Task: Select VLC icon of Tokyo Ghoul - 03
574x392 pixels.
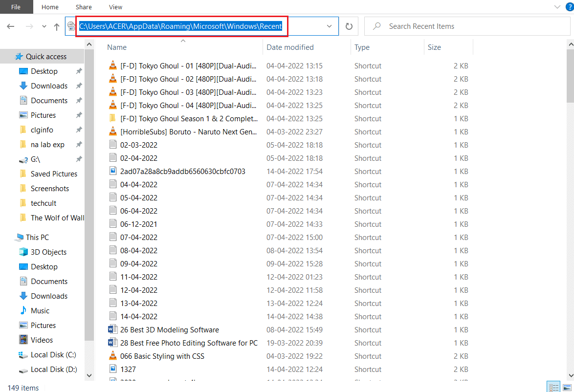Action: pyautogui.click(x=113, y=92)
